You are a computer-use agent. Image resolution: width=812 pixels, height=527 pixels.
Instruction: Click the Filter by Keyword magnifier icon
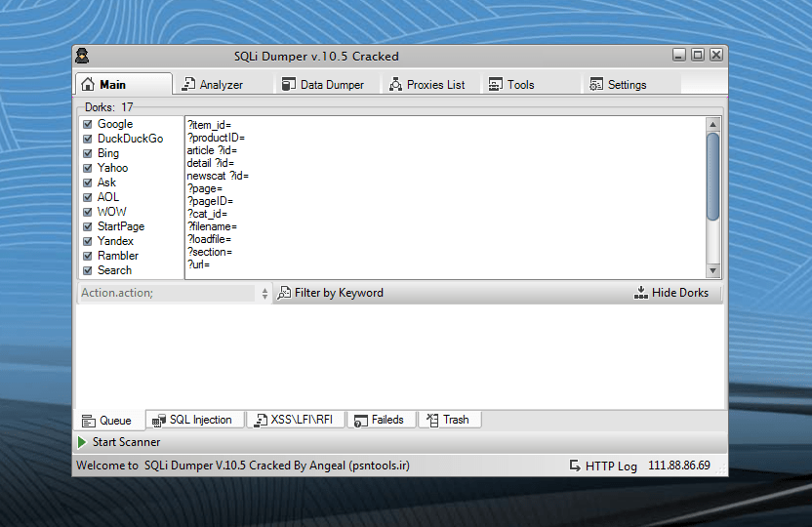pos(284,293)
